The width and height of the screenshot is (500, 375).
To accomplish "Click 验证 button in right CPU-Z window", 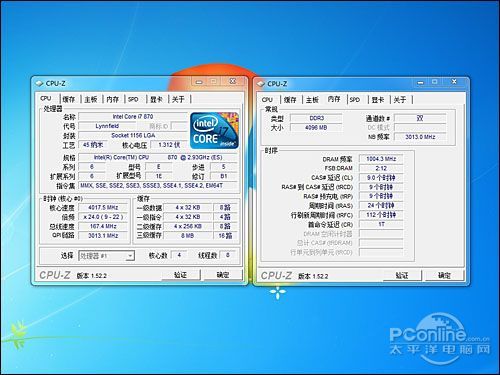I will click(x=402, y=275).
